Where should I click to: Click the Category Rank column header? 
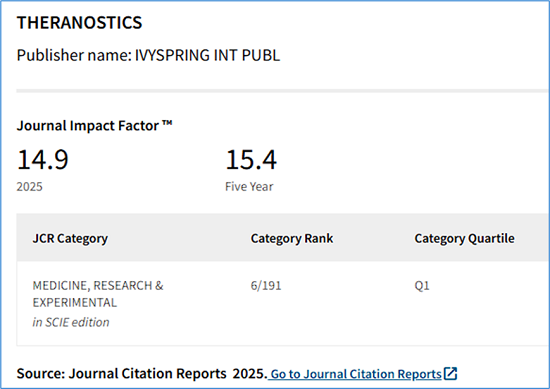point(292,239)
